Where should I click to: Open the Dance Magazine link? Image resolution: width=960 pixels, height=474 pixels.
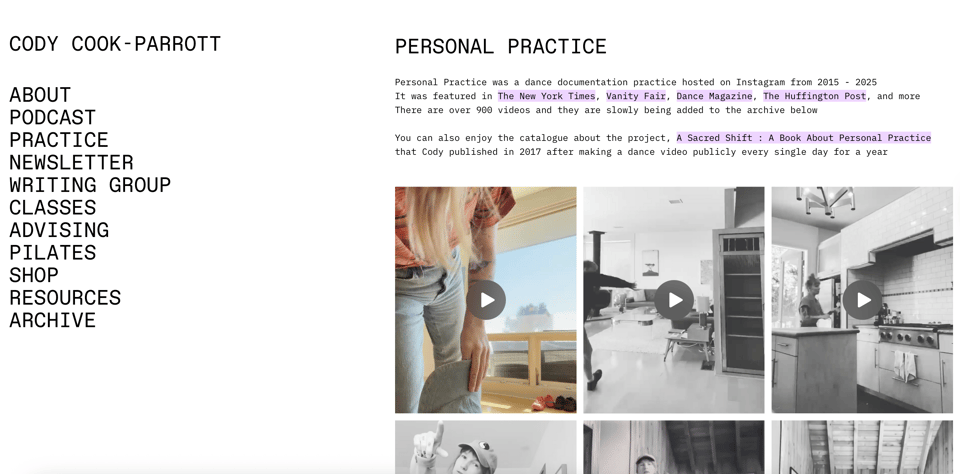(714, 96)
